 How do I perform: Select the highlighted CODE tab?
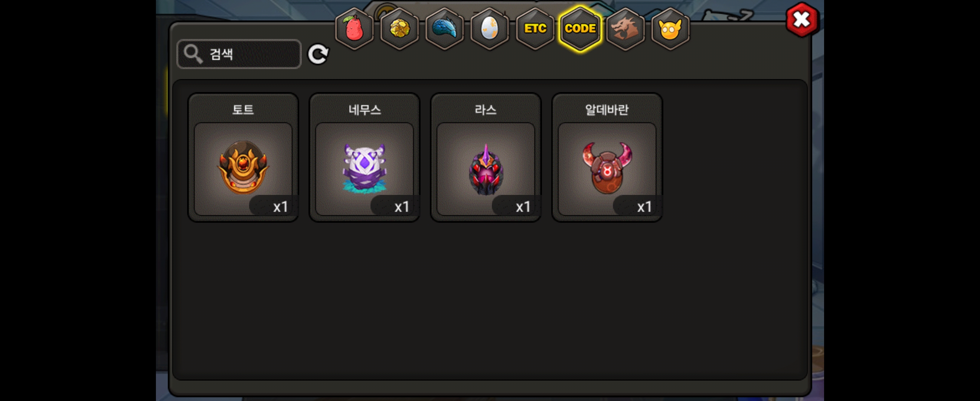click(580, 29)
